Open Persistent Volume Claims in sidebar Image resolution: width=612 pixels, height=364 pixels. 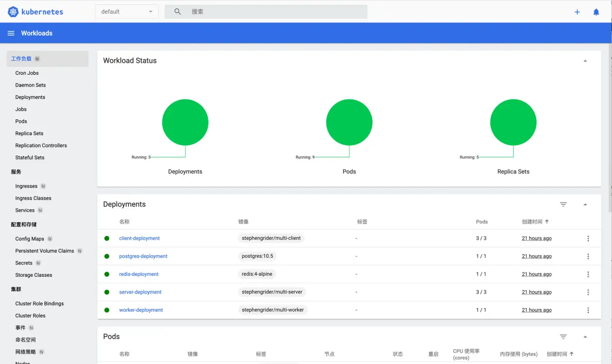tap(44, 251)
